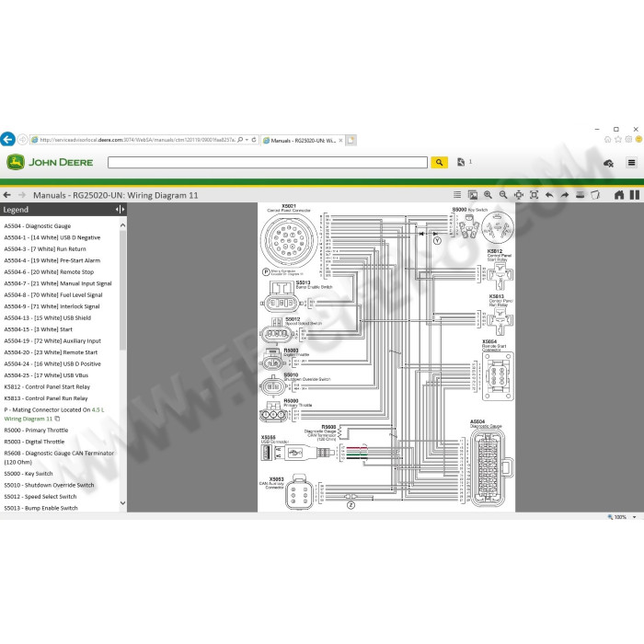Select legend entry A5504-20 Remote Start

[51, 352]
